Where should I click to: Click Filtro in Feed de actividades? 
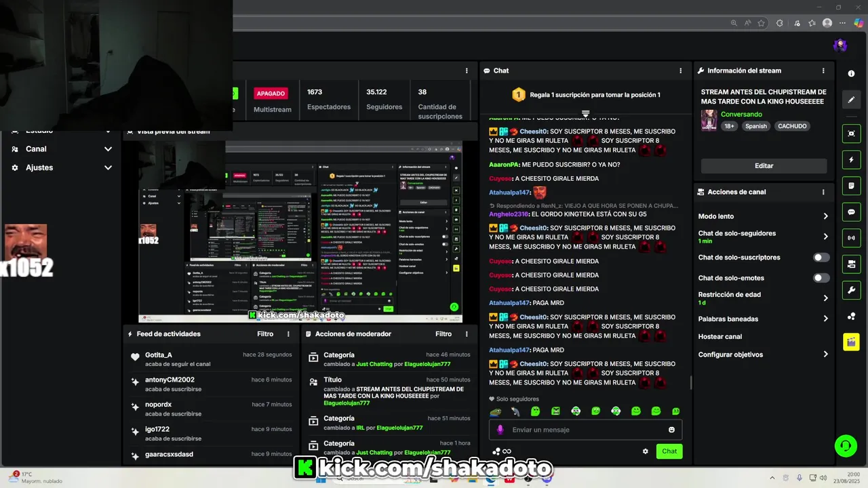point(265,334)
